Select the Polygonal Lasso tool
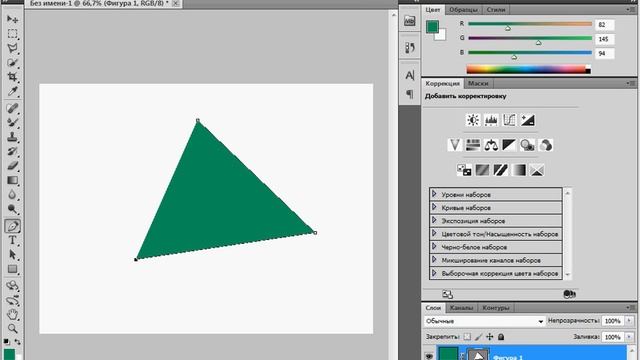The width and height of the screenshot is (640, 360). [12, 48]
